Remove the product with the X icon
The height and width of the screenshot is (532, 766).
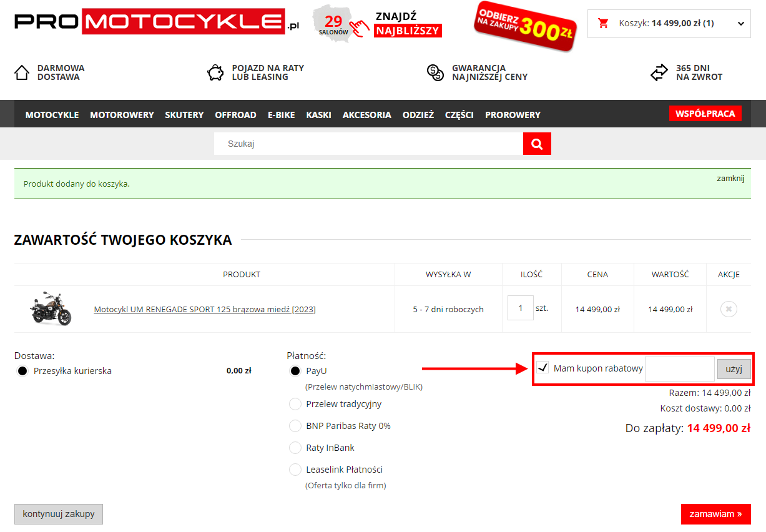[729, 309]
